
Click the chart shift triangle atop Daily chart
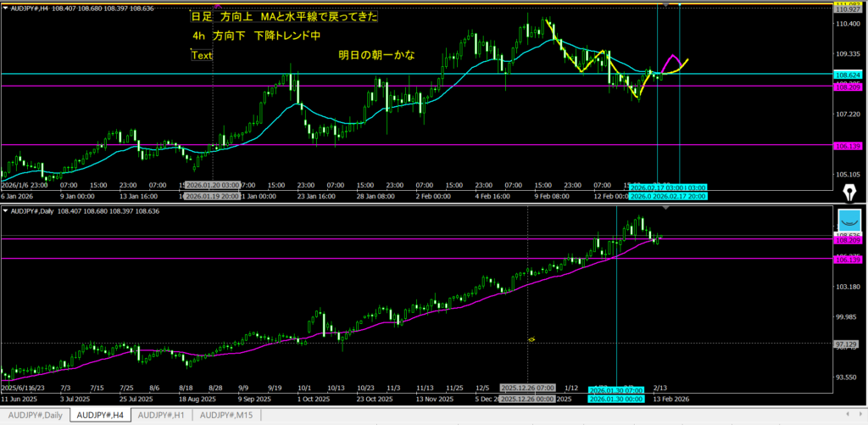(x=666, y=208)
